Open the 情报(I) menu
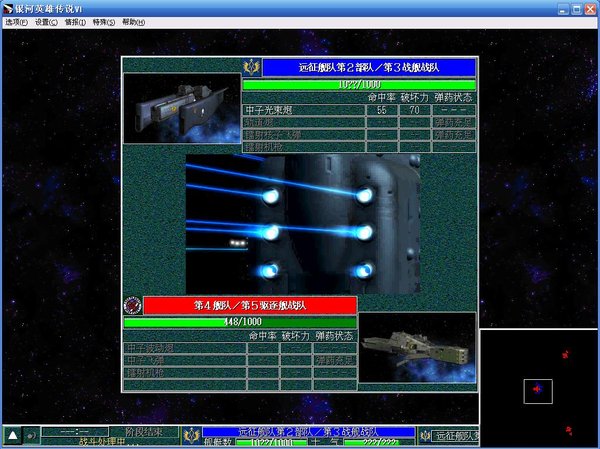The image size is (600, 449). [x=75, y=22]
